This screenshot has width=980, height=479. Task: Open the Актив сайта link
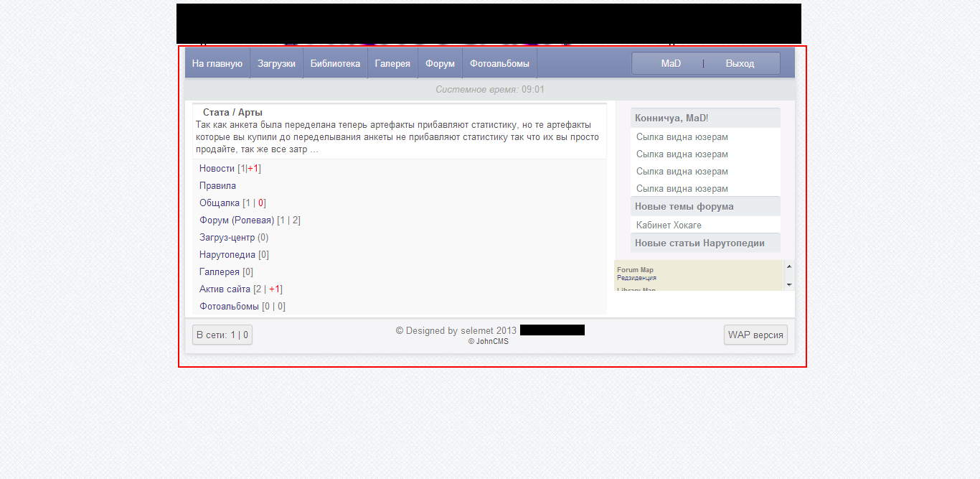click(225, 289)
